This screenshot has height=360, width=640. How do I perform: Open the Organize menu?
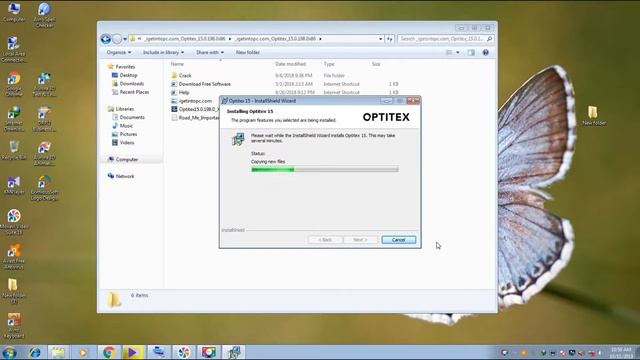(x=119, y=53)
